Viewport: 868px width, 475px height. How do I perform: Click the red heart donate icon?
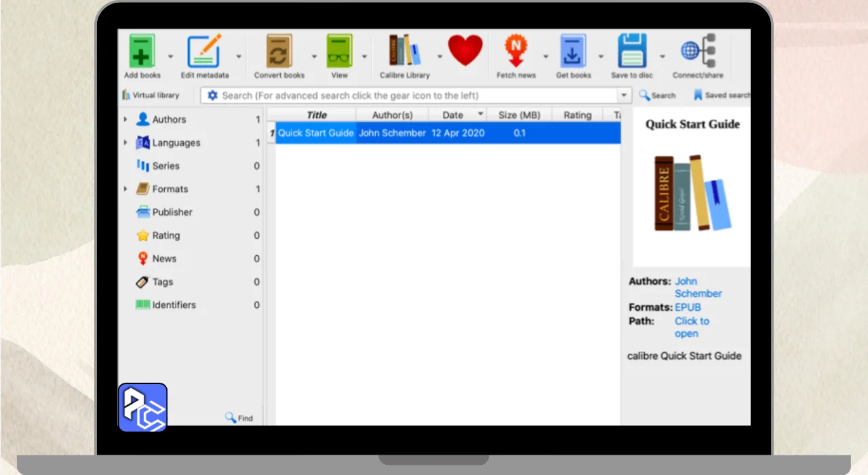tap(465, 51)
